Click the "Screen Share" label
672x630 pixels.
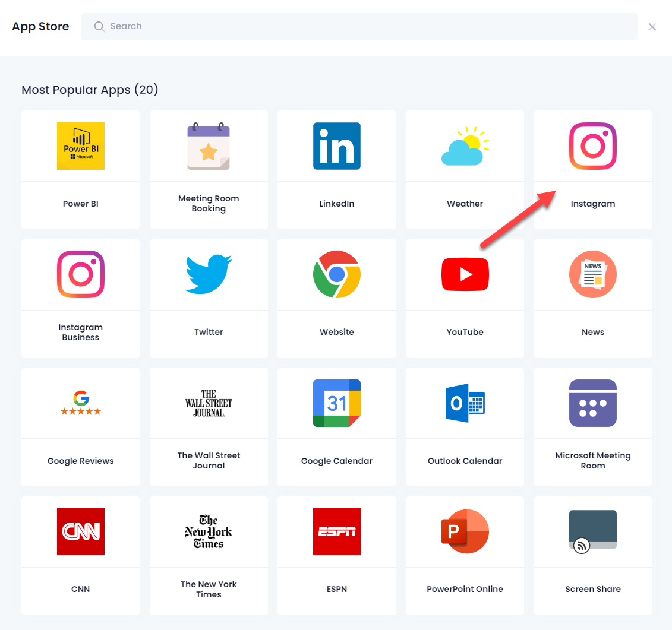(593, 589)
